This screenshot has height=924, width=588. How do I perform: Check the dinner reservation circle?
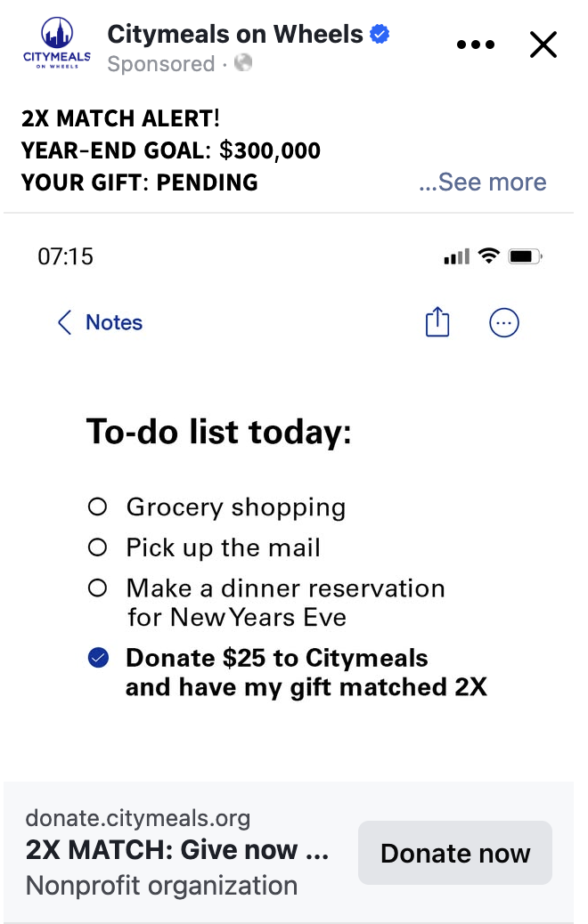98,588
